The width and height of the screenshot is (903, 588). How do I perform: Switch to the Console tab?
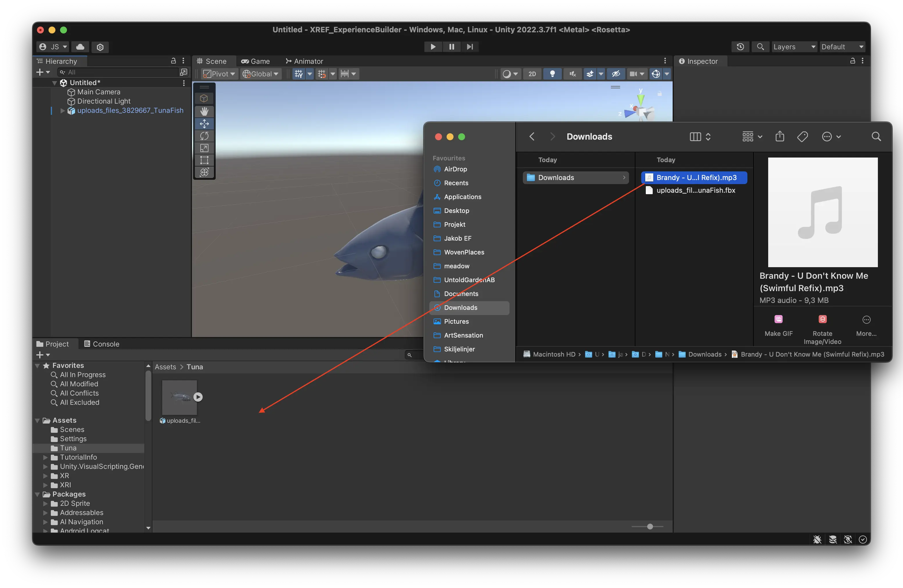[101, 344]
